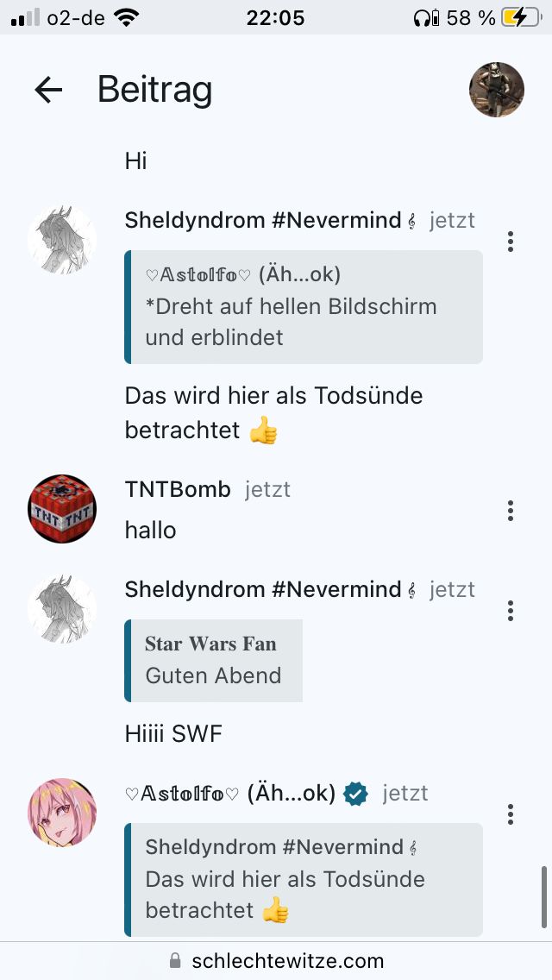Open three-dot menu for TNTBomb's comment
Image resolution: width=552 pixels, height=980 pixels.
(510, 511)
